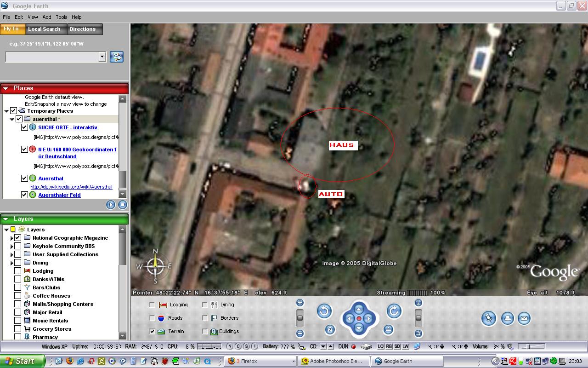Screen dimensions: 588x368
Task: Collapse the auersthal folder
Action: pos(12,119)
